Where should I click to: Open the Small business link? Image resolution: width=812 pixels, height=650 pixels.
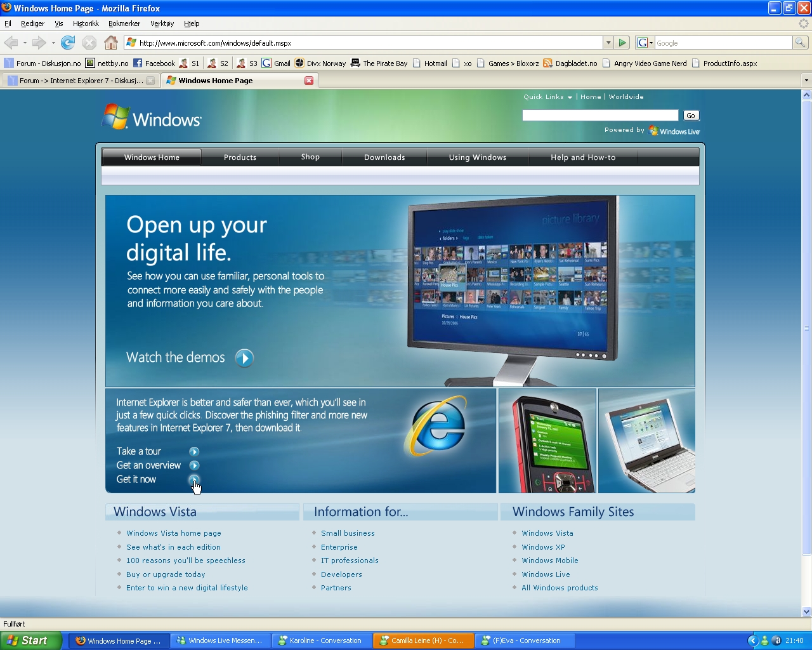coord(348,533)
